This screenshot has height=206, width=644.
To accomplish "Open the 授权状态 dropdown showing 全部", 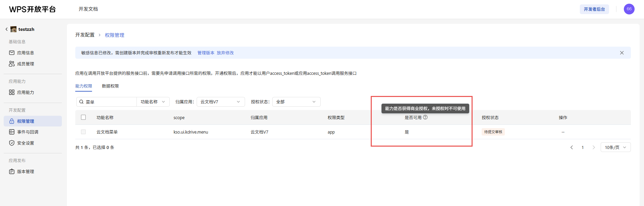I will coord(296,102).
